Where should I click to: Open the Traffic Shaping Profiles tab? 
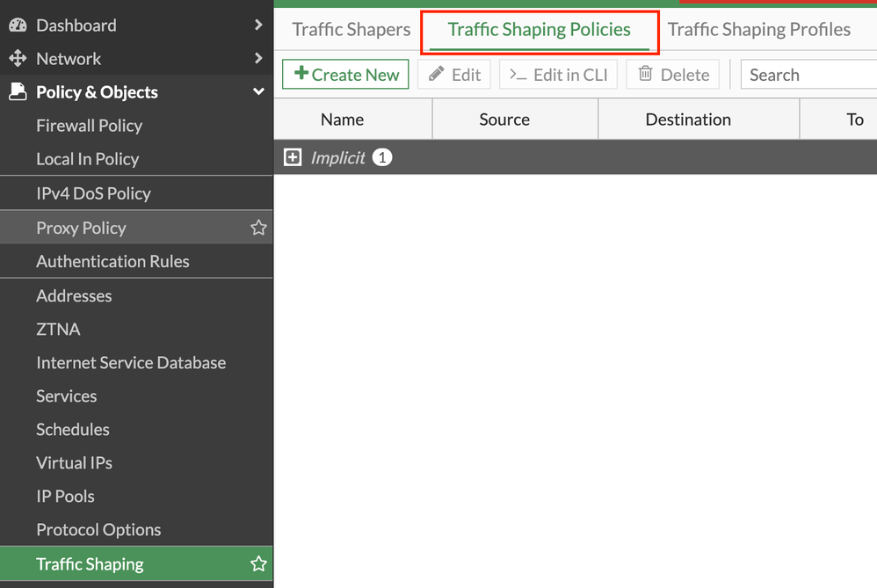[x=758, y=30]
